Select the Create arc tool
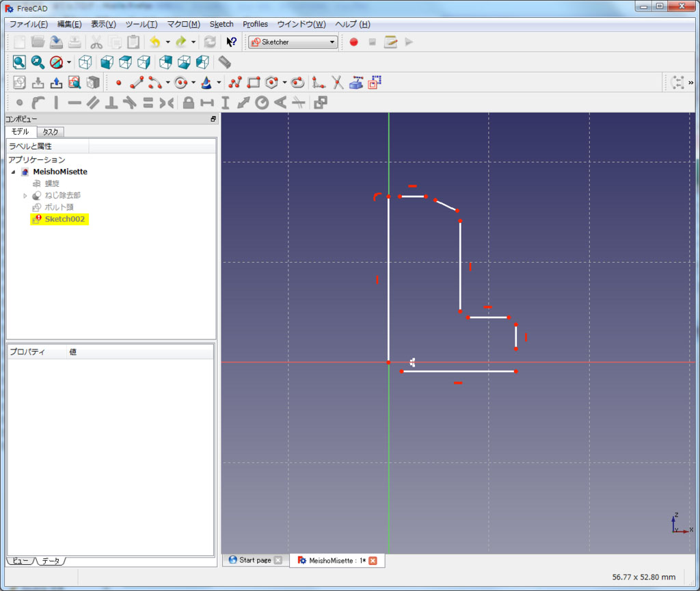700x591 pixels. tap(155, 83)
